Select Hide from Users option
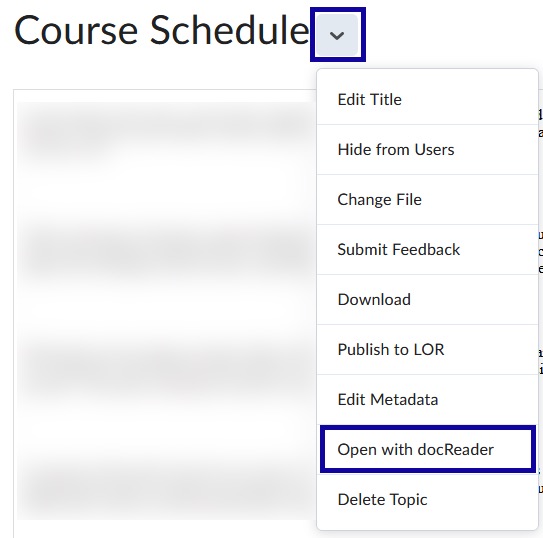The width and height of the screenshot is (543, 538). pyautogui.click(x=427, y=150)
